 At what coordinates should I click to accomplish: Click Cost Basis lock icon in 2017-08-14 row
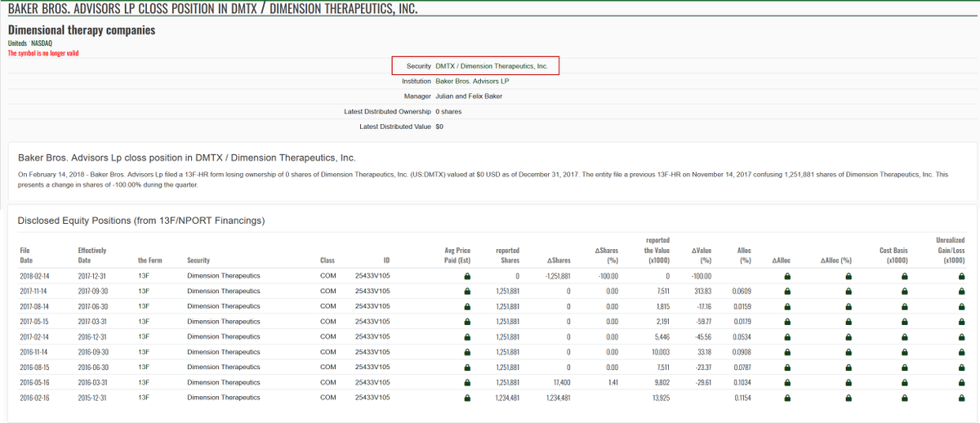904,306
